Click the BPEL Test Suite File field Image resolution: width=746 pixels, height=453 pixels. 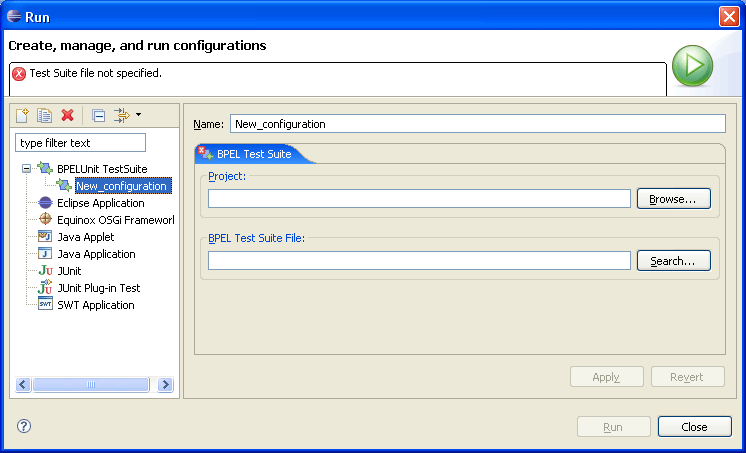click(419, 261)
